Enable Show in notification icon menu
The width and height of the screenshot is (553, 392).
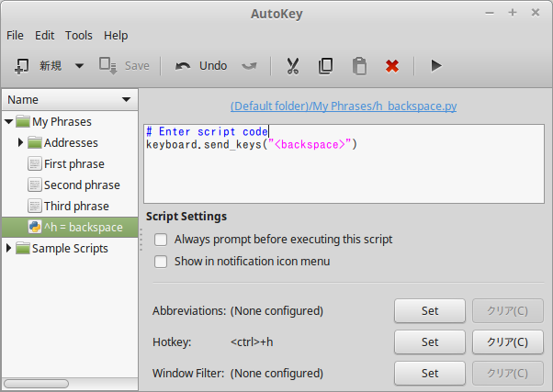161,262
